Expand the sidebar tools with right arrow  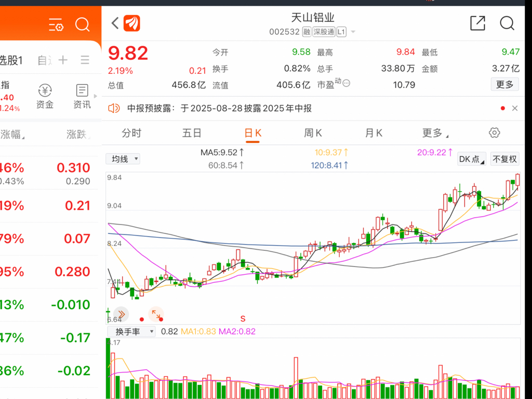tap(96, 96)
